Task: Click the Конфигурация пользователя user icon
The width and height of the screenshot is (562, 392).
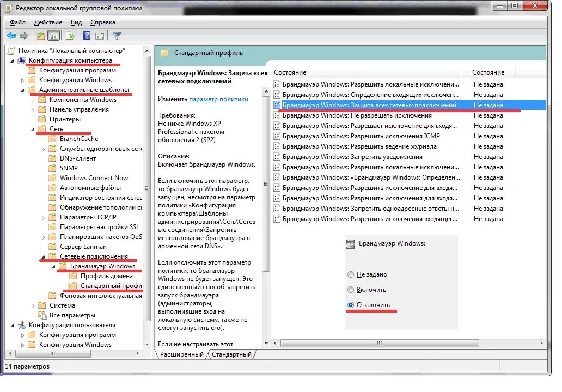Action: pos(22,325)
